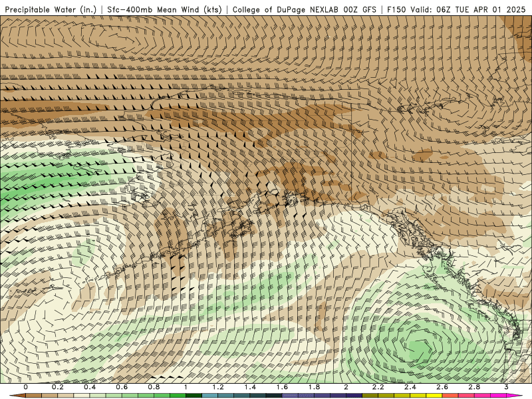Click the '2.8' color scale label

(x=474, y=387)
